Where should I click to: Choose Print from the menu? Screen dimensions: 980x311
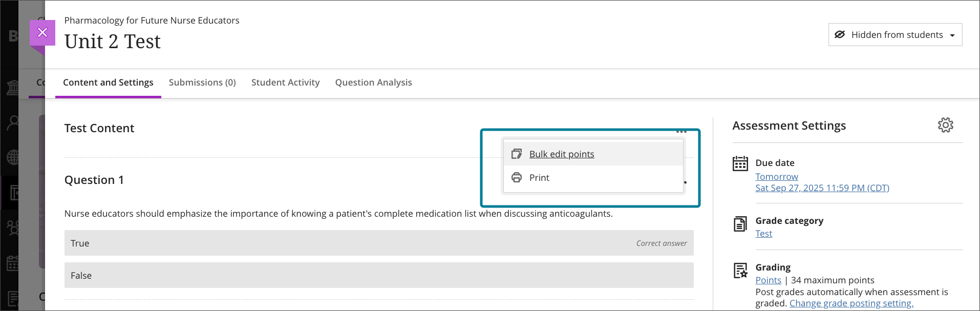click(x=539, y=178)
